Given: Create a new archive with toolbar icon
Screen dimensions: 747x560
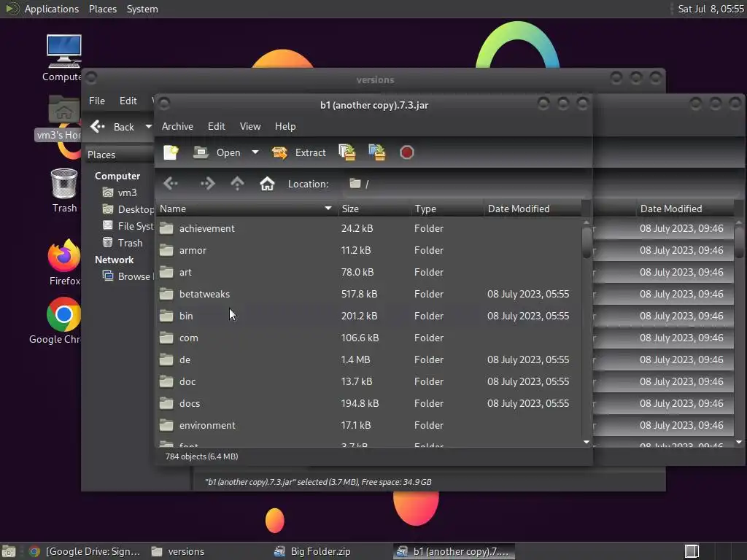Looking at the screenshot, I should click(171, 152).
